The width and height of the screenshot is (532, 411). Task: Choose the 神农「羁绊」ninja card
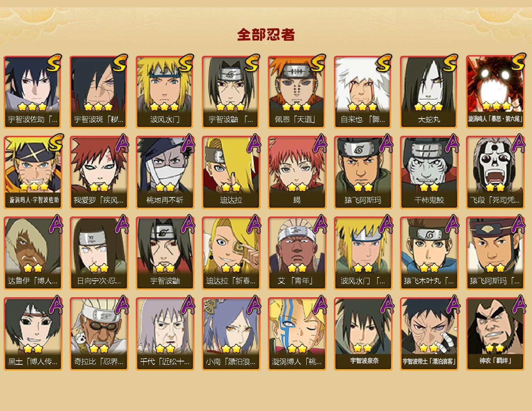click(495, 334)
